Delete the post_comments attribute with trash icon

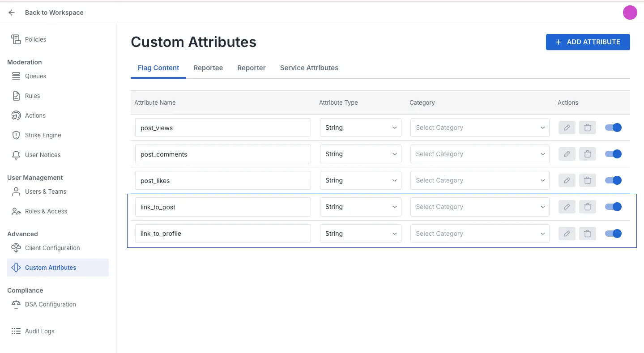pos(588,154)
